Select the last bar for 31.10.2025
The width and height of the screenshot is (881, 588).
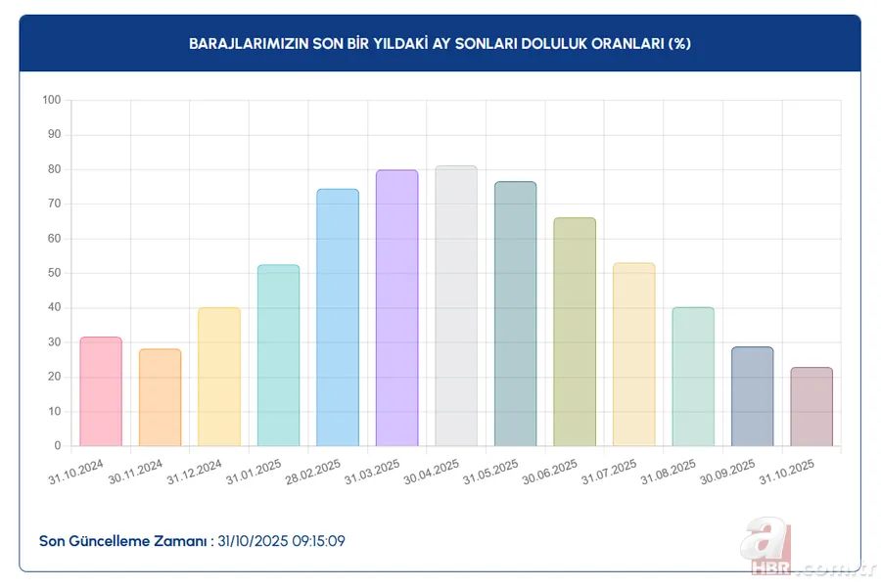(811, 406)
